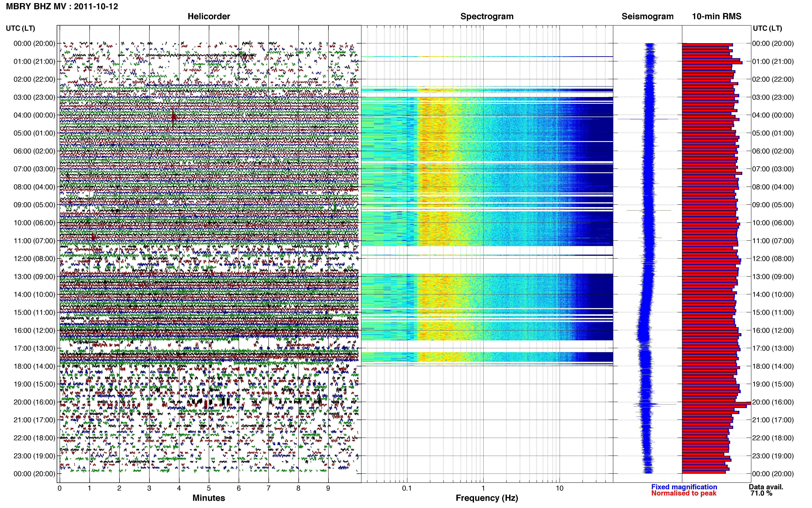Select the 'Frequency (Hz)' axis title
The width and height of the screenshot is (812, 508).
487,498
